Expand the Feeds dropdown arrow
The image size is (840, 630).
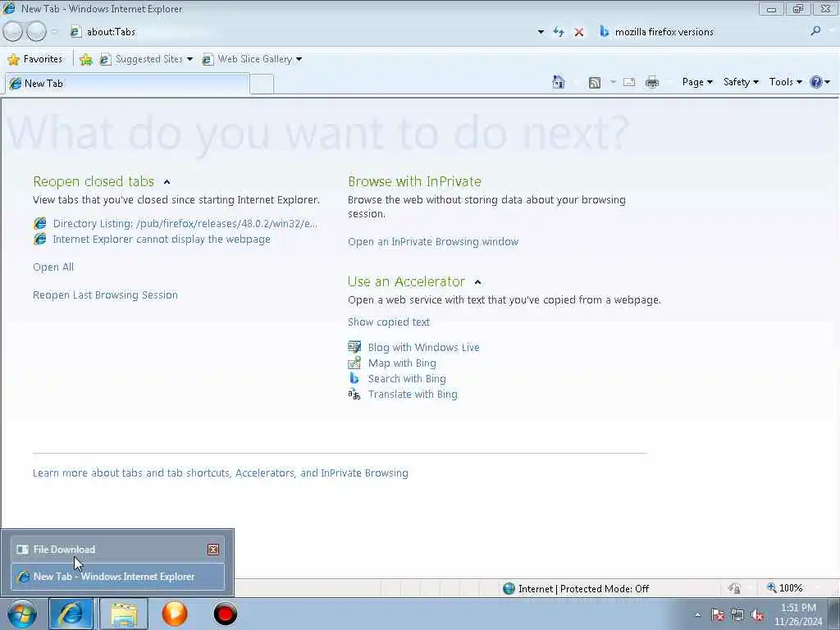click(613, 83)
